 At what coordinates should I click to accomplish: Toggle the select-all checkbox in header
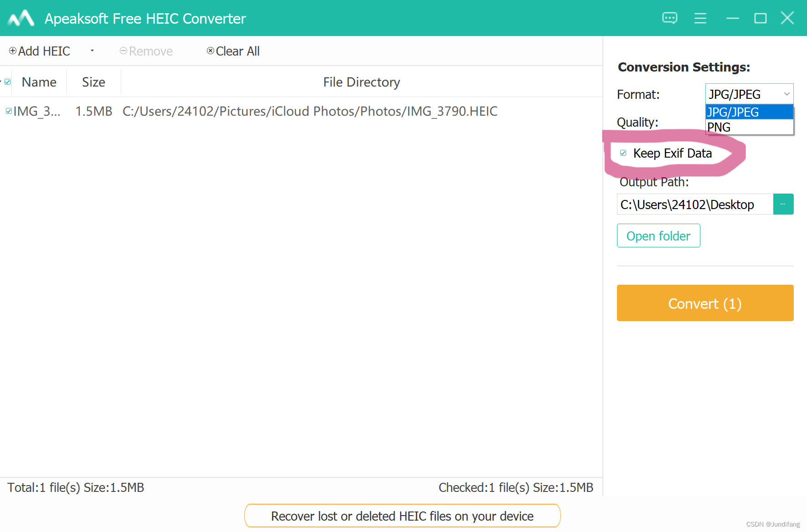(x=7, y=82)
